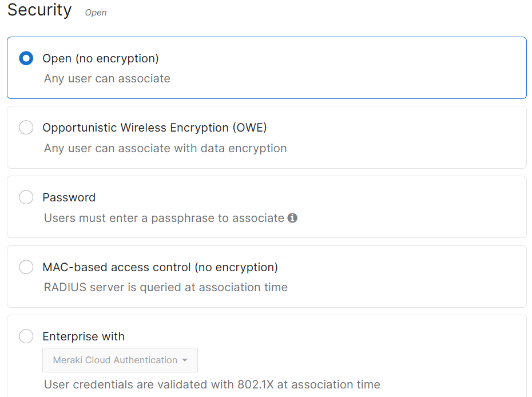Click the Password option label

point(69,197)
